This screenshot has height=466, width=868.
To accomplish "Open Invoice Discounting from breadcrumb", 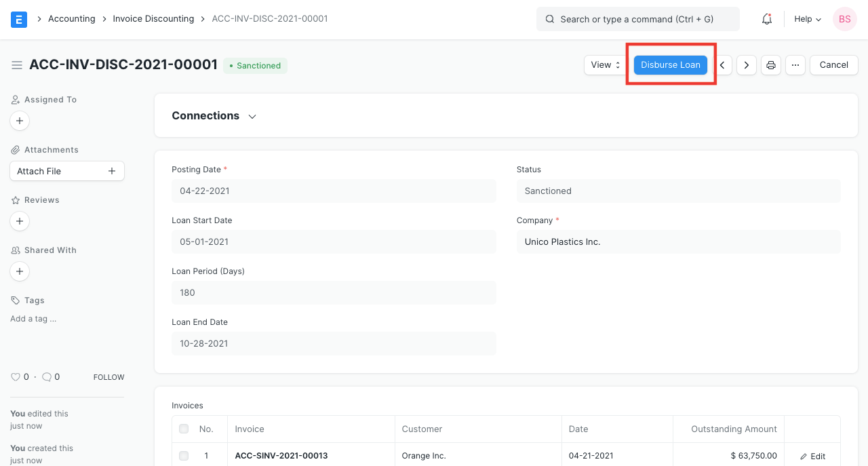I will coord(153,18).
